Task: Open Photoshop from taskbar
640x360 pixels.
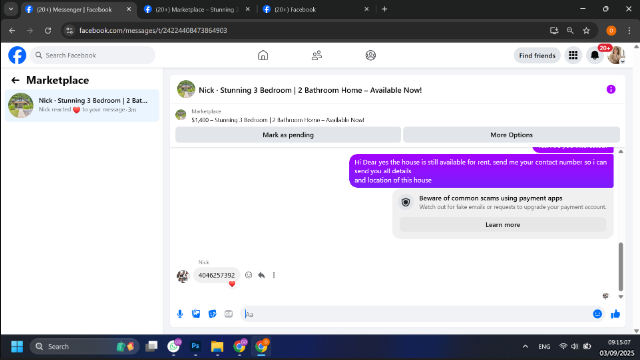Action: (195, 347)
